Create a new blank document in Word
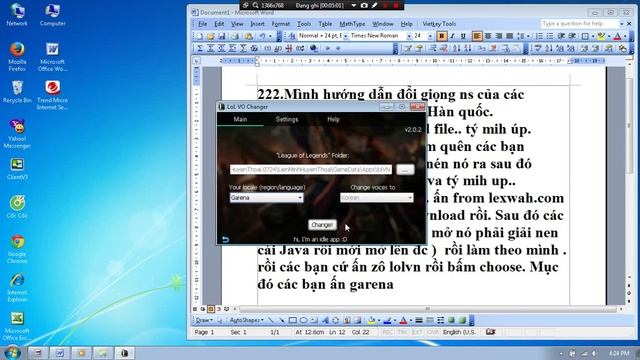 [200, 36]
